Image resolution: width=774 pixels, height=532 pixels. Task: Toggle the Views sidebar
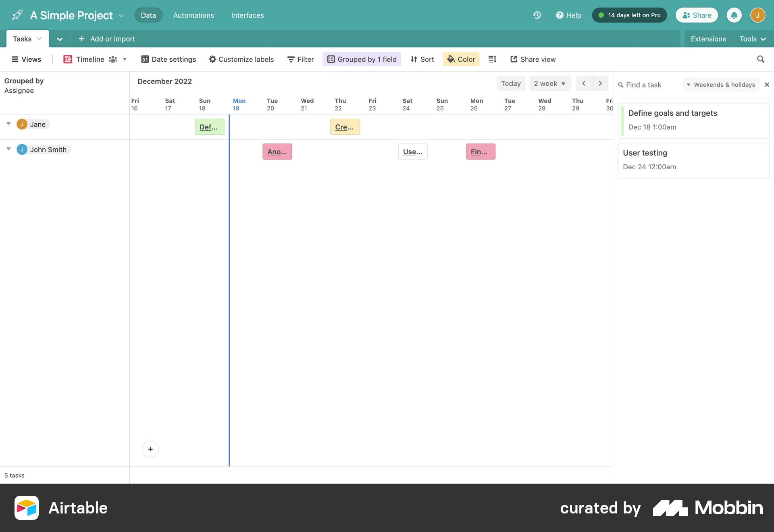tap(27, 59)
